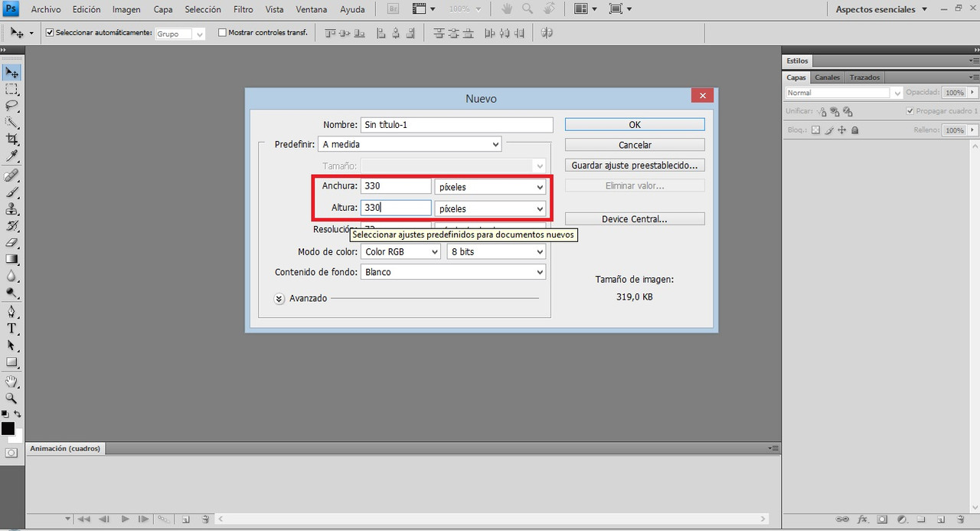Expand the Avanzado section
This screenshot has width=980, height=531.
[280, 298]
